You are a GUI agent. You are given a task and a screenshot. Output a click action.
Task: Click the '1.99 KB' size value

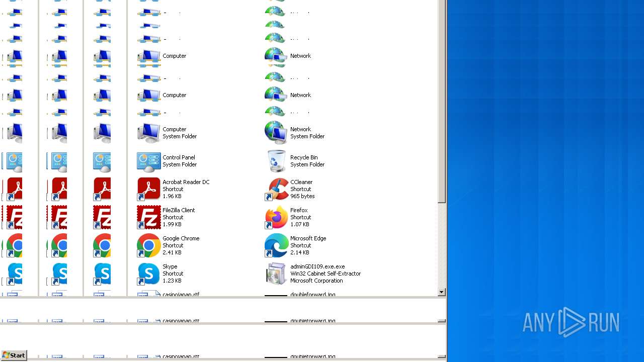172,224
